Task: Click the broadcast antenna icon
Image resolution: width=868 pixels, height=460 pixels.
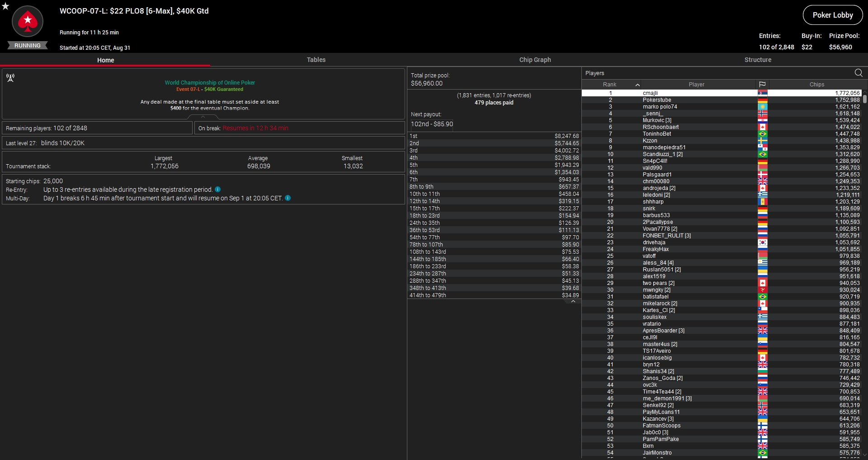Action: (10, 78)
